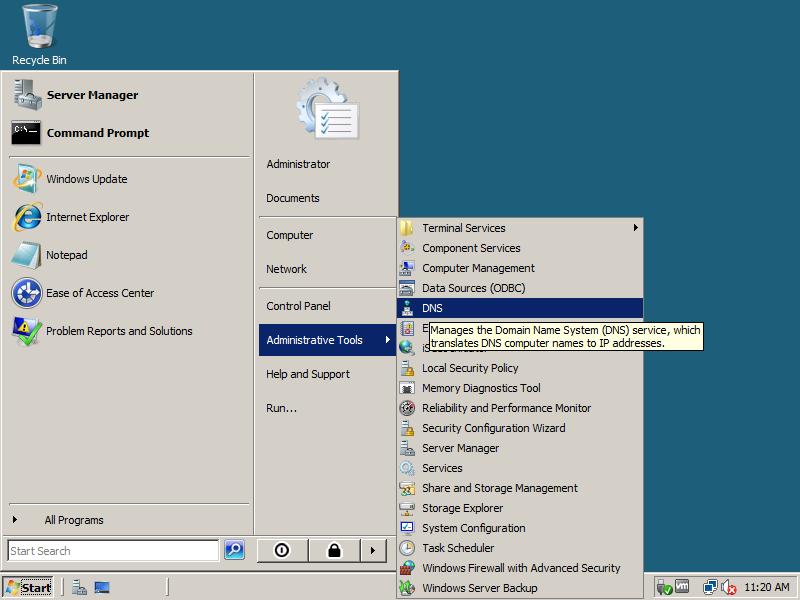Click in the Start Search field

[x=113, y=551]
